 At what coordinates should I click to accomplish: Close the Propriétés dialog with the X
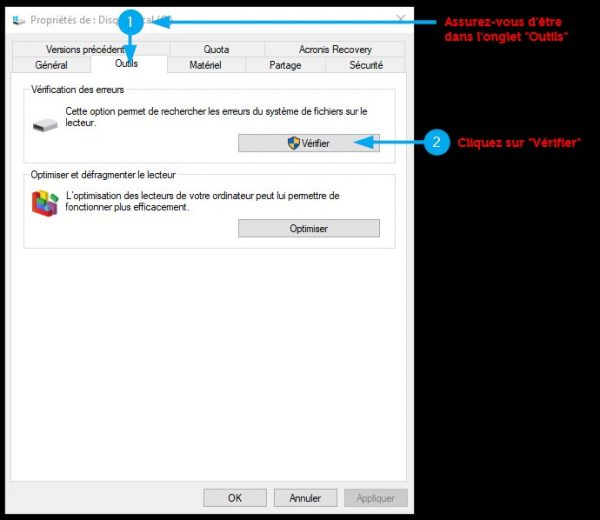400,19
